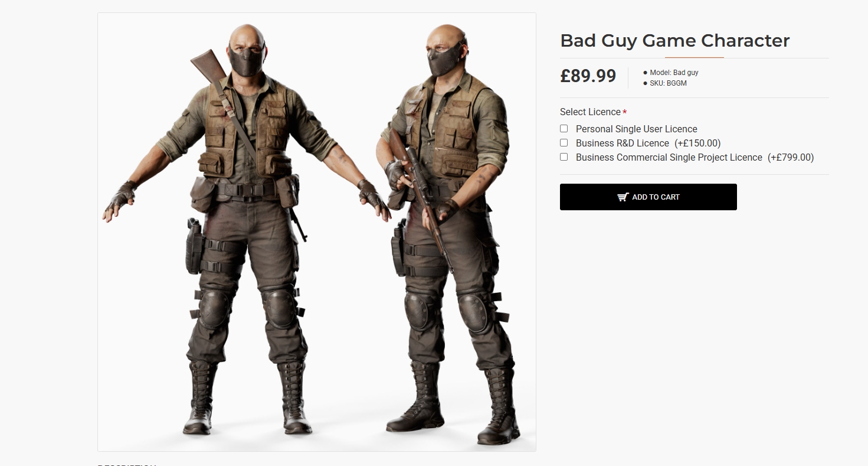Check the Business Commercial Single Project Licence box

click(x=564, y=157)
